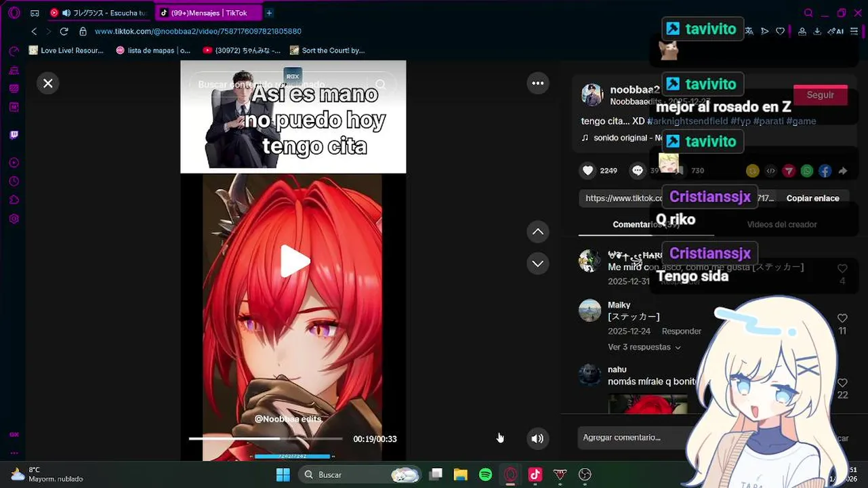This screenshot has height=488, width=868.
Task: Click the Seguir button
Action: pos(820,95)
